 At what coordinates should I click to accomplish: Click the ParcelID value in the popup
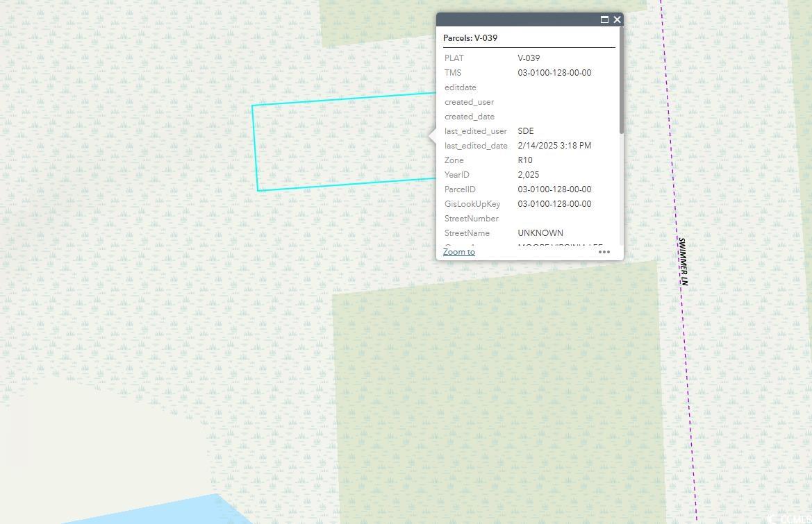coord(554,189)
